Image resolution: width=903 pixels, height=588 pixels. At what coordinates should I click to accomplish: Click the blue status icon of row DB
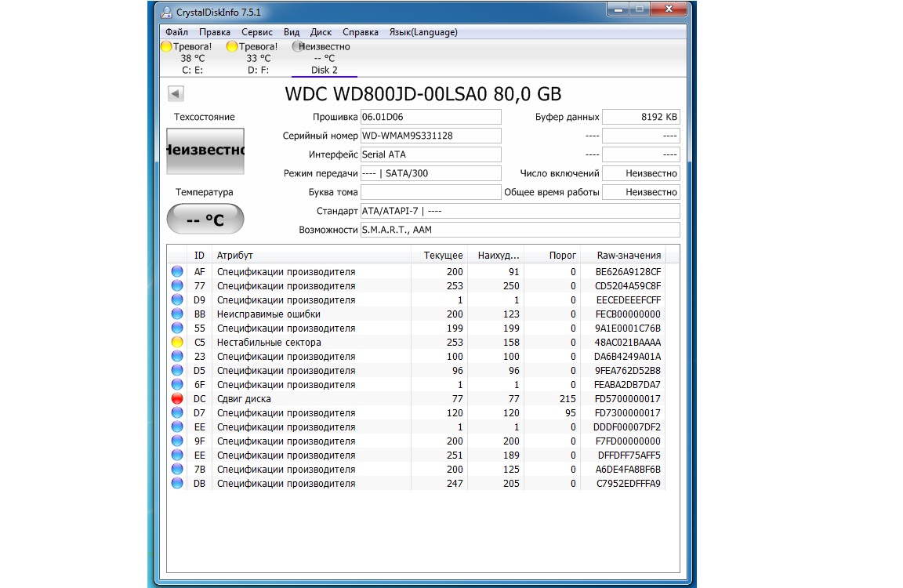pyautogui.click(x=177, y=483)
